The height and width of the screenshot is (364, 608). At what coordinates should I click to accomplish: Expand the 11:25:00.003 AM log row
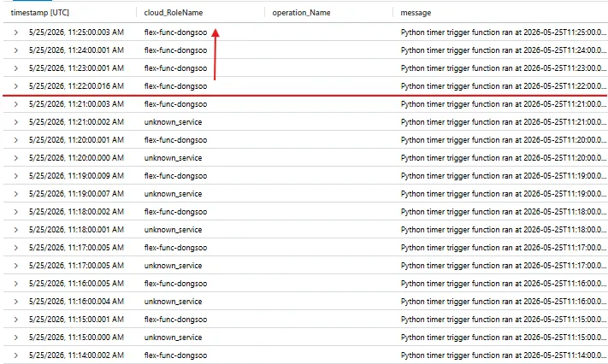[16, 32]
